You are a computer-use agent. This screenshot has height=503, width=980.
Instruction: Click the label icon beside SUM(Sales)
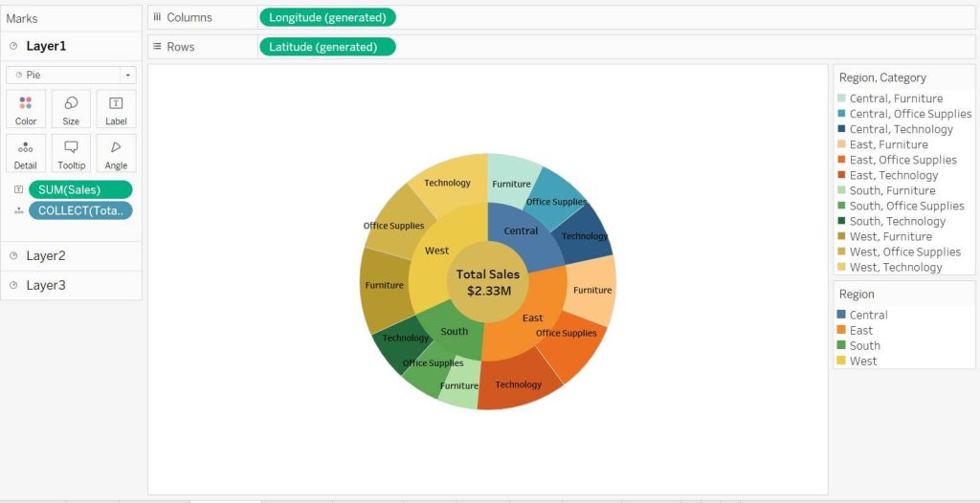pos(19,189)
